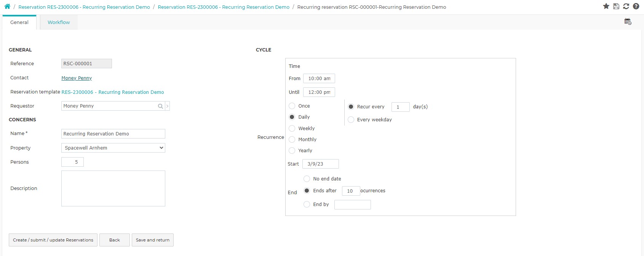Click the Name input field

[x=113, y=134]
